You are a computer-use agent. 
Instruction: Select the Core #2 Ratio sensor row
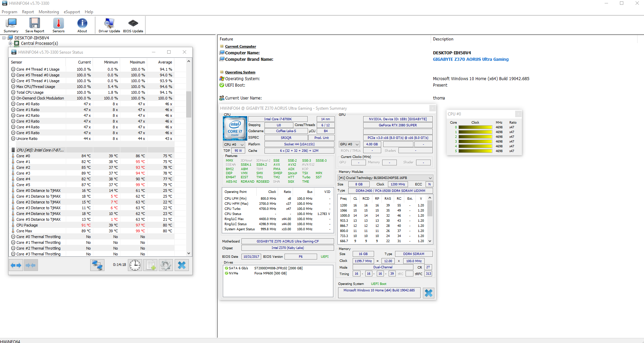click(92, 115)
